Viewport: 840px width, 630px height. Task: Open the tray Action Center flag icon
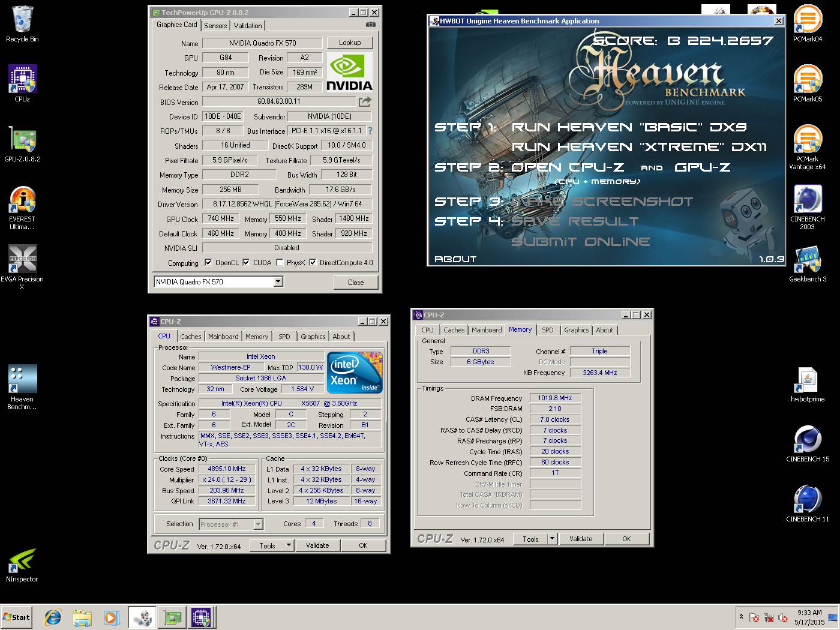[754, 617]
